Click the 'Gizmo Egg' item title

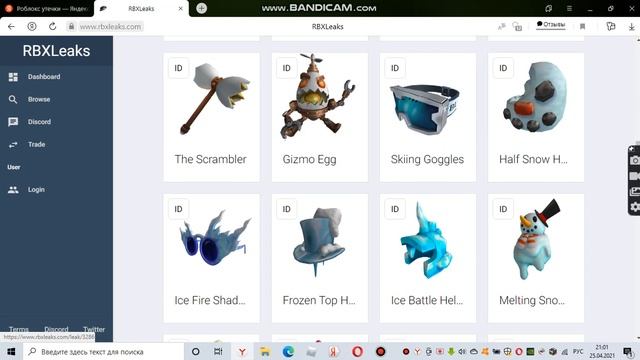(x=309, y=159)
